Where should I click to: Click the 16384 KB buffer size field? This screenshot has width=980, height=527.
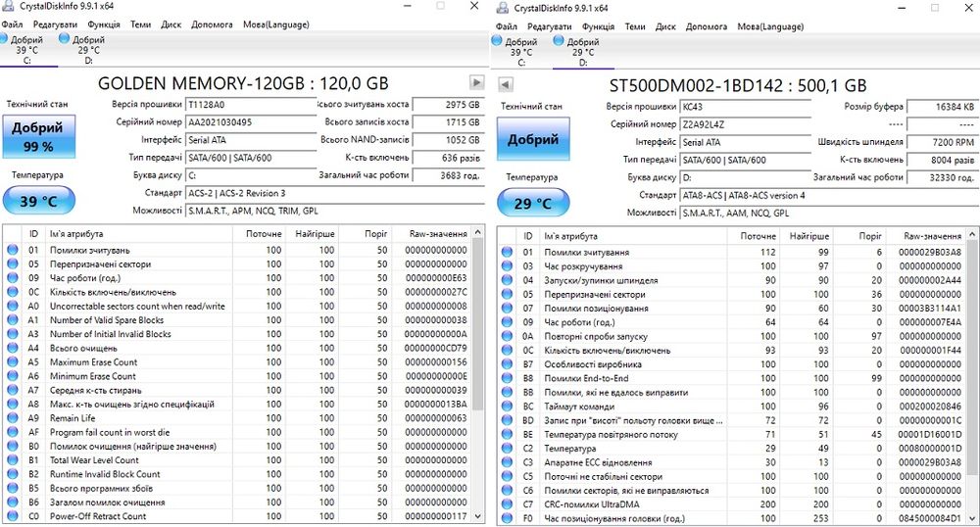coord(943,107)
